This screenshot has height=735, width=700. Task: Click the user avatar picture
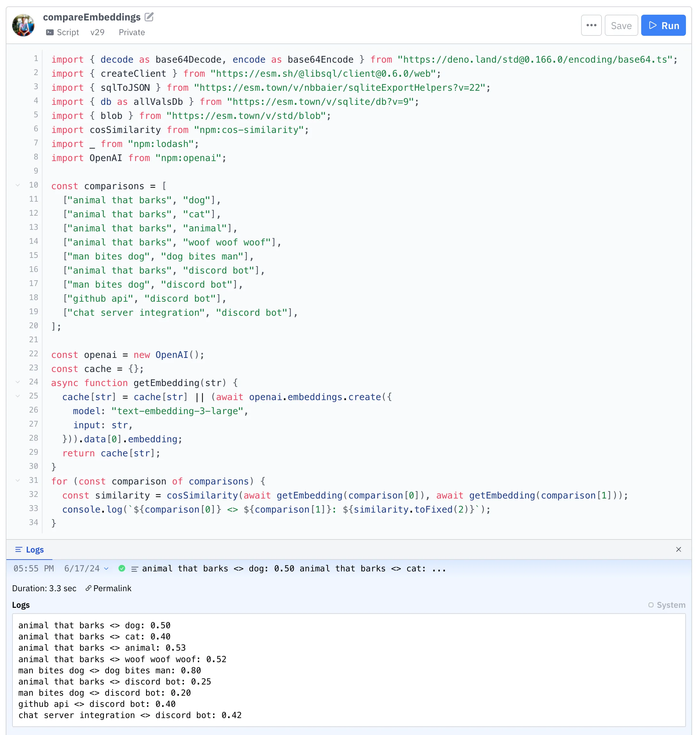pos(23,25)
